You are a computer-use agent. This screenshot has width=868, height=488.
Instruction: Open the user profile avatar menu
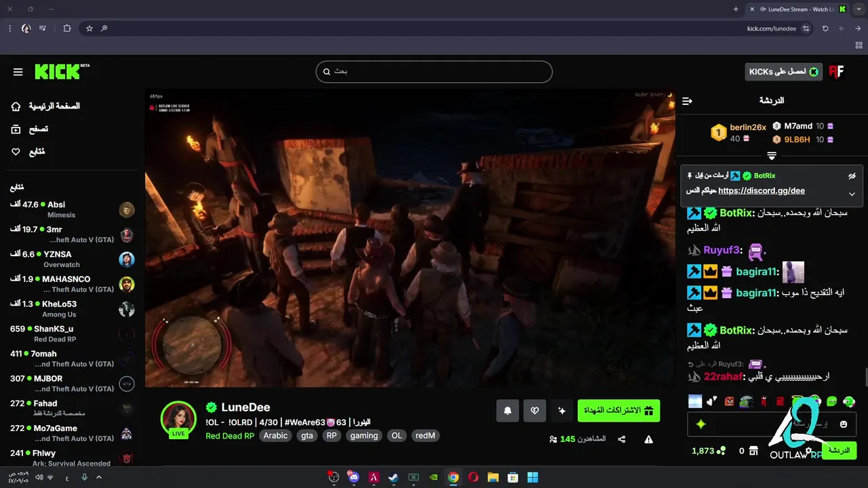coord(836,72)
